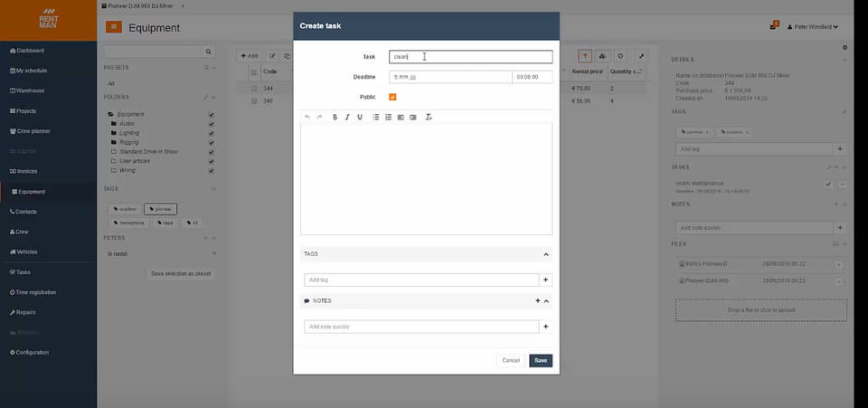Click the drop file upload area
Image resolution: width=868 pixels, height=408 pixels.
click(x=761, y=310)
